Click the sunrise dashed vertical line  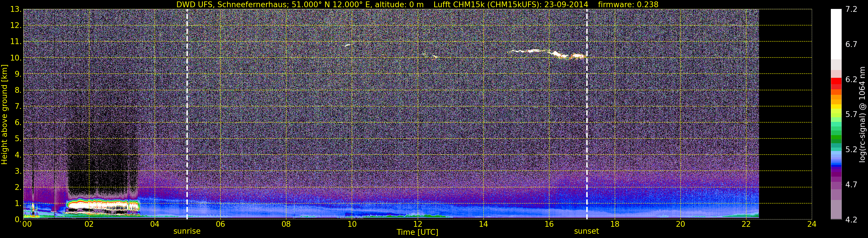pyautogui.click(x=187, y=114)
